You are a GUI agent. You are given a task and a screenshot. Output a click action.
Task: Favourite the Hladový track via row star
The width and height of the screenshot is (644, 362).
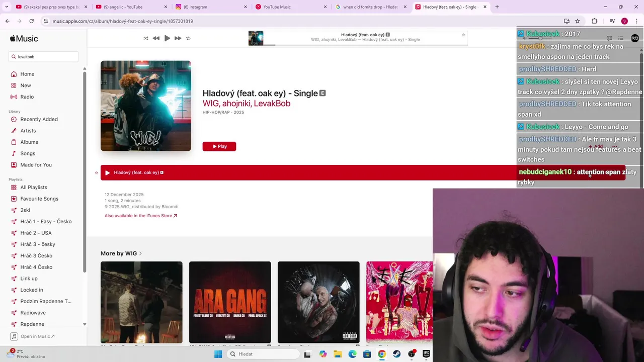tap(96, 172)
